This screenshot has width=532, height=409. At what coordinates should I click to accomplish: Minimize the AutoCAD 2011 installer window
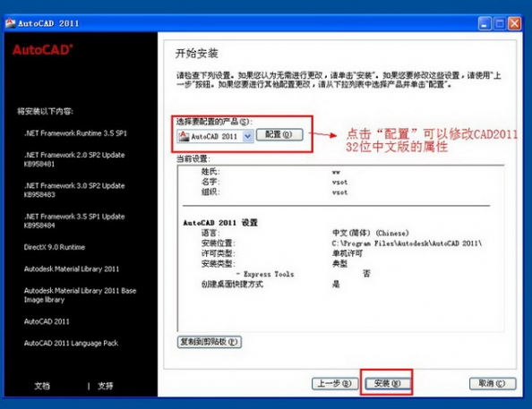pos(485,24)
